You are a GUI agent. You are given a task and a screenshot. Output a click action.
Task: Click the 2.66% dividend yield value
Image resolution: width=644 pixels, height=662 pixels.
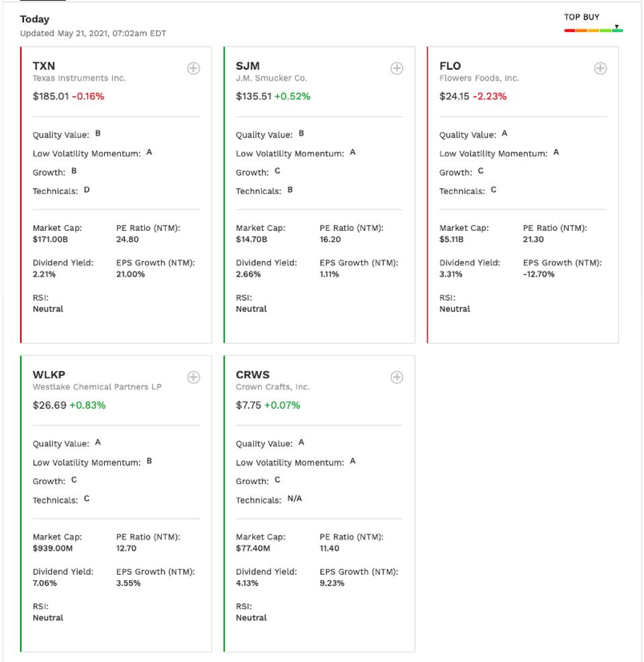[248, 275]
